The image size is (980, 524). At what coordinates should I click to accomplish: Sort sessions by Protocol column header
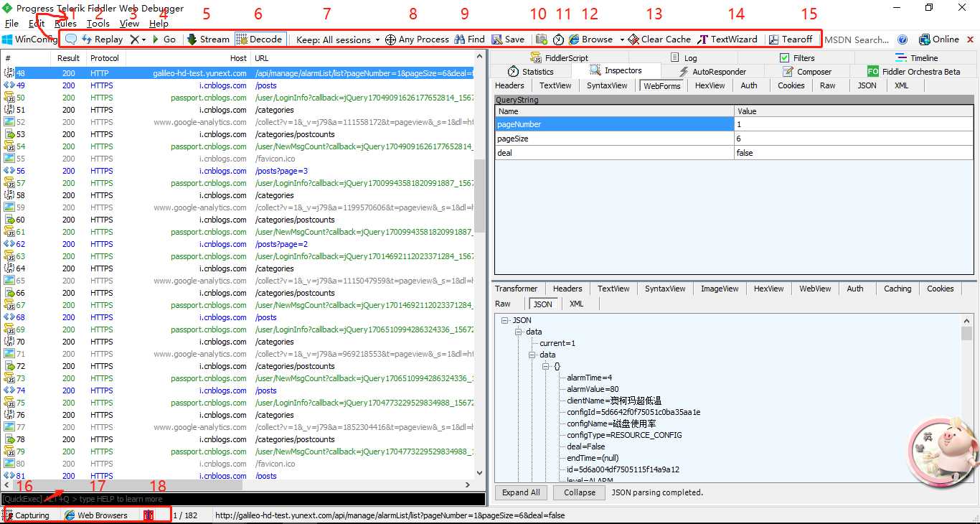[105, 58]
